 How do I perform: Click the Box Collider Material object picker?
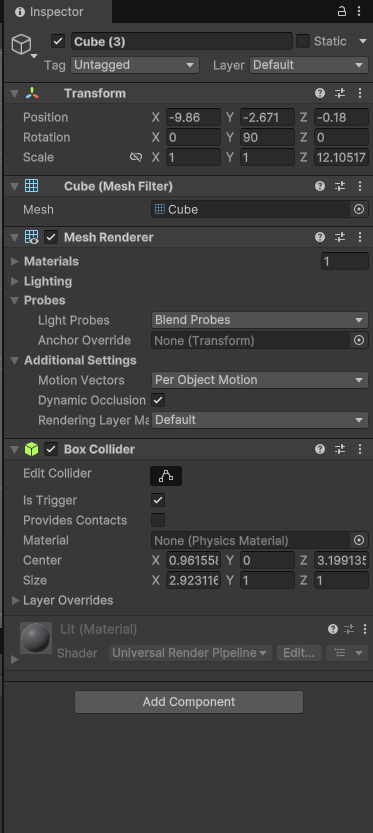(359, 541)
